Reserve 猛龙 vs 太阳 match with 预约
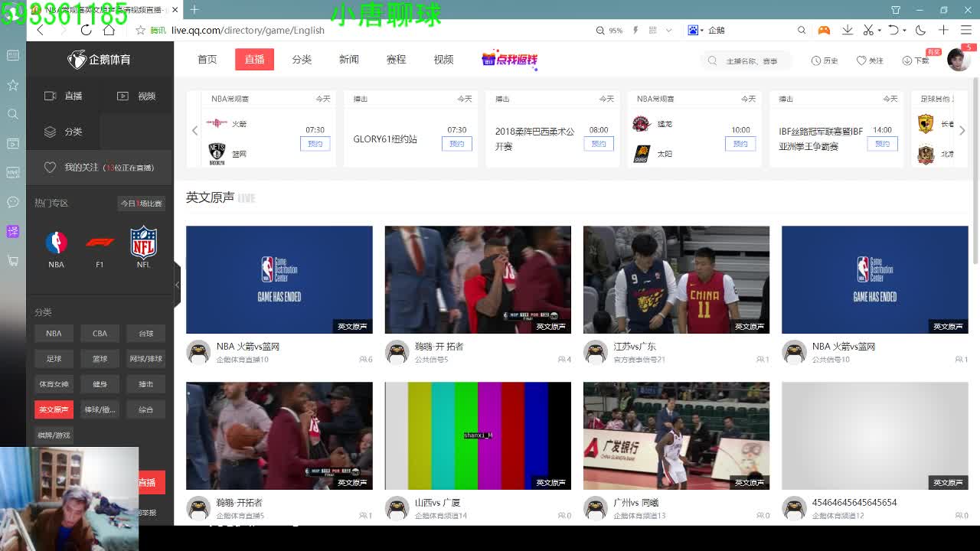 point(740,144)
